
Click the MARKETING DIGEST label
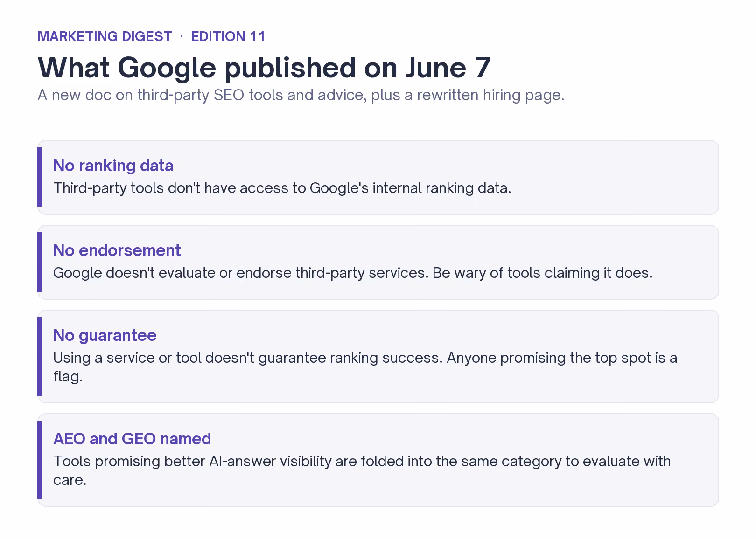point(105,36)
